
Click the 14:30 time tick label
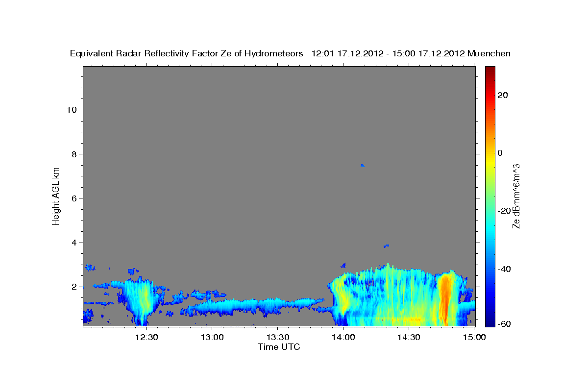click(409, 337)
